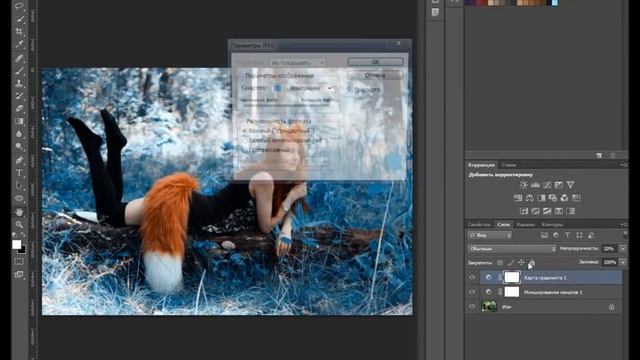Add a Photo Filter adjustment layer
This screenshot has height=360, width=640.
click(553, 198)
